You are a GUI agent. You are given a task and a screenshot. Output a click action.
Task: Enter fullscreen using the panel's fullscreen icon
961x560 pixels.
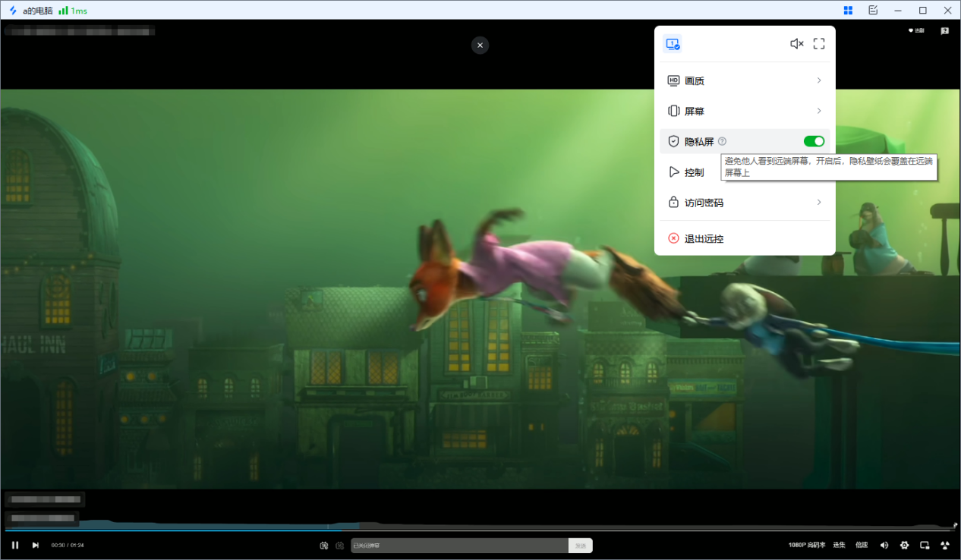click(x=819, y=44)
